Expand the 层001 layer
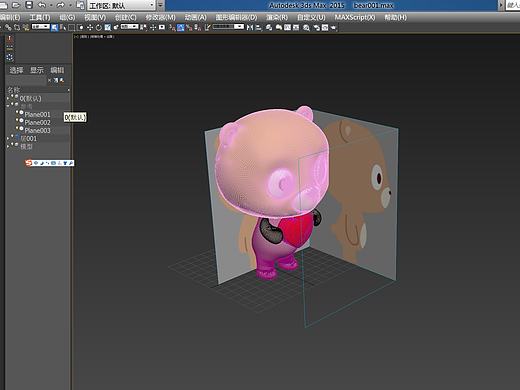Viewport: 520px width, 390px height. (x=8, y=138)
